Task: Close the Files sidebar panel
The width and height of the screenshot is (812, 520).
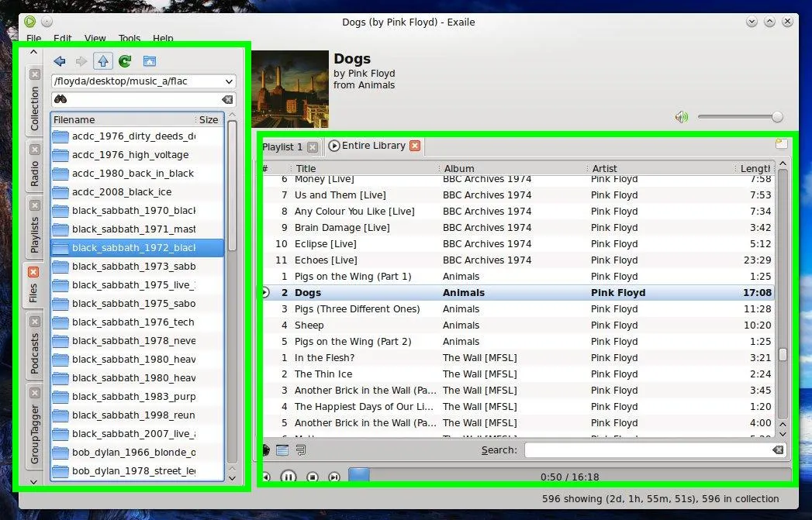Action: pos(34,272)
